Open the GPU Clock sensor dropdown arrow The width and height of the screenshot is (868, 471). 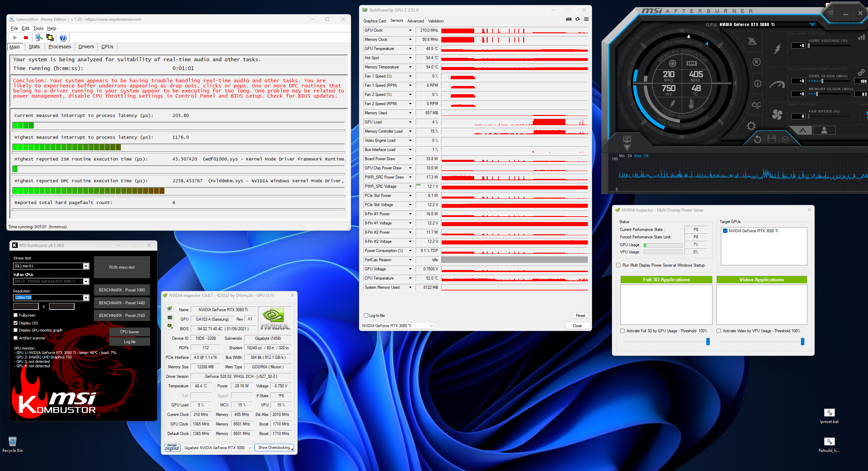click(410, 30)
